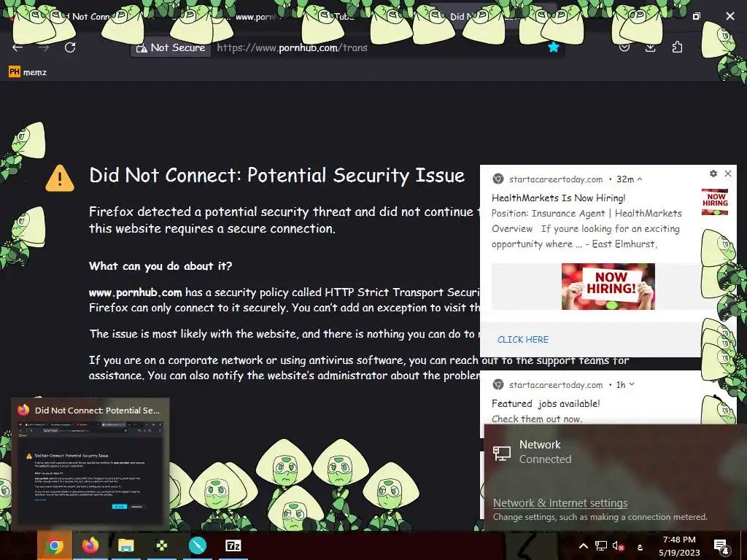Open the teal pen app on taskbar

[x=197, y=545]
